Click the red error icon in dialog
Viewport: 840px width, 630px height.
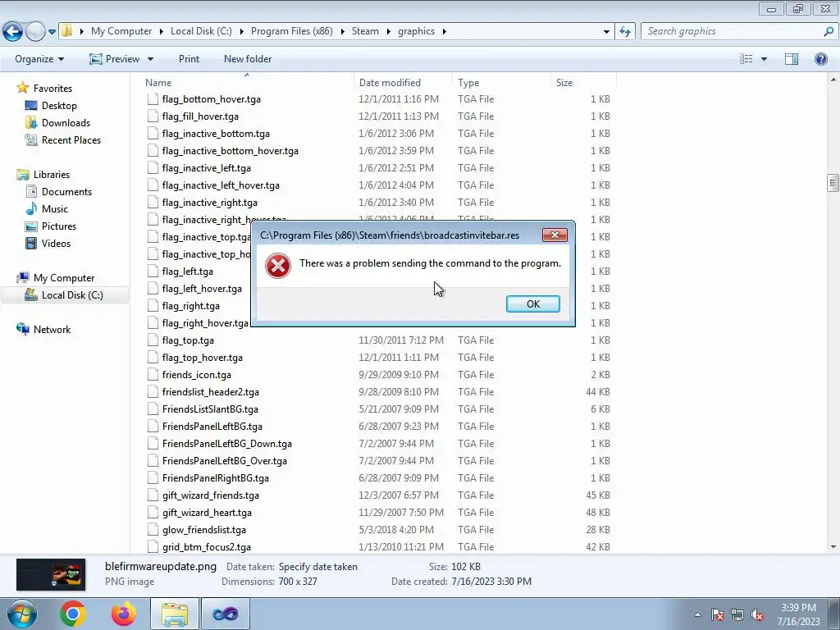pos(278,265)
